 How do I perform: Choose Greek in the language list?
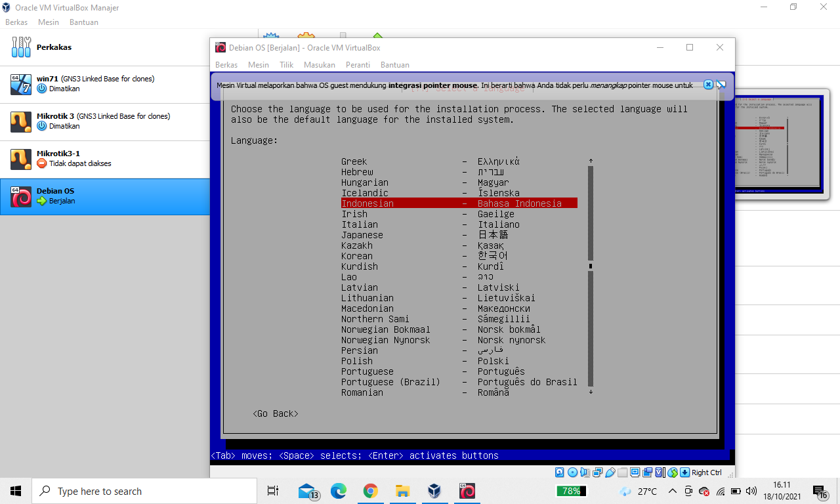pyautogui.click(x=459, y=161)
